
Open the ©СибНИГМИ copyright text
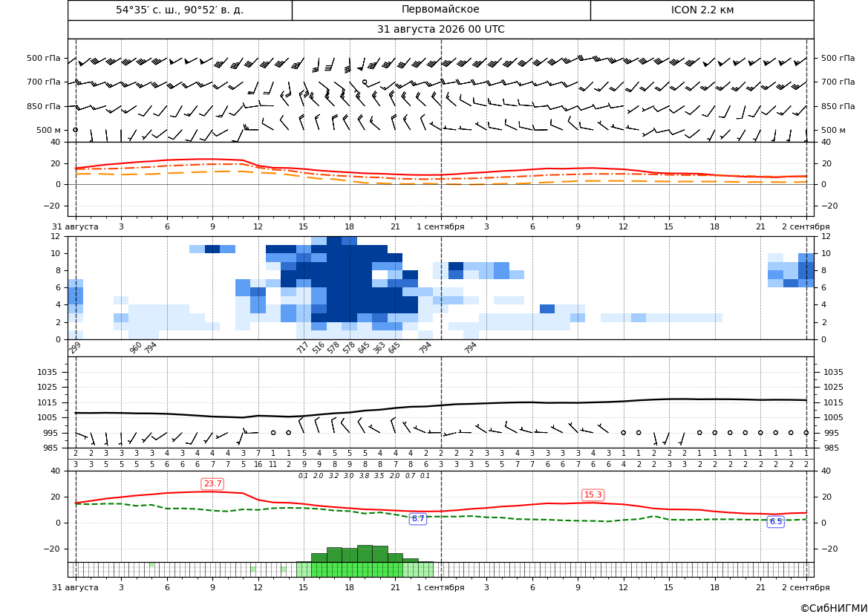pos(834,608)
